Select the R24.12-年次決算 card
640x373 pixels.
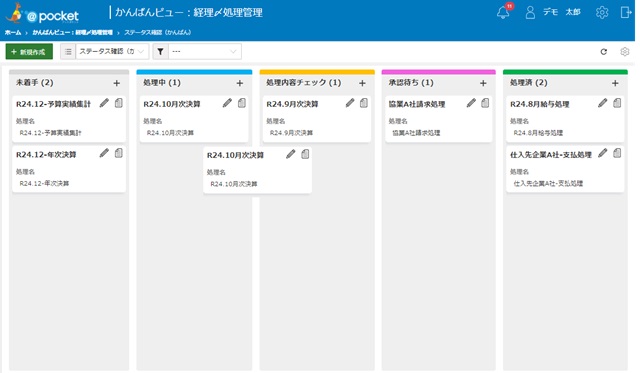point(69,169)
